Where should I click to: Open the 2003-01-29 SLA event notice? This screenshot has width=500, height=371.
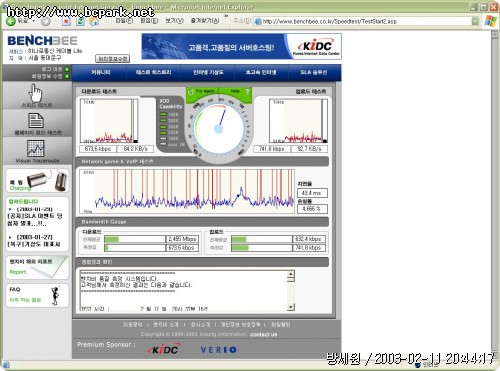[x=35, y=216]
